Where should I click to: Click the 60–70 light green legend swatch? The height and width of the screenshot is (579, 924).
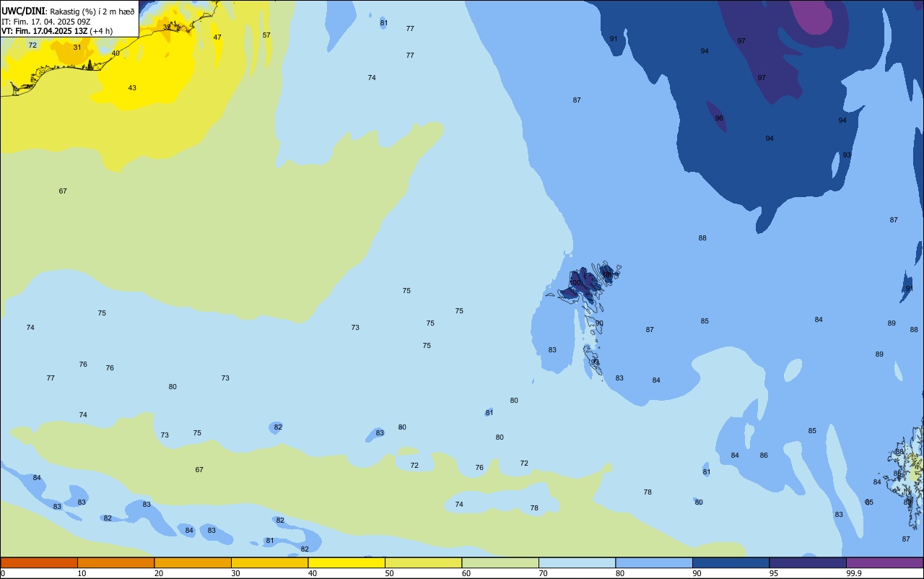click(500, 562)
